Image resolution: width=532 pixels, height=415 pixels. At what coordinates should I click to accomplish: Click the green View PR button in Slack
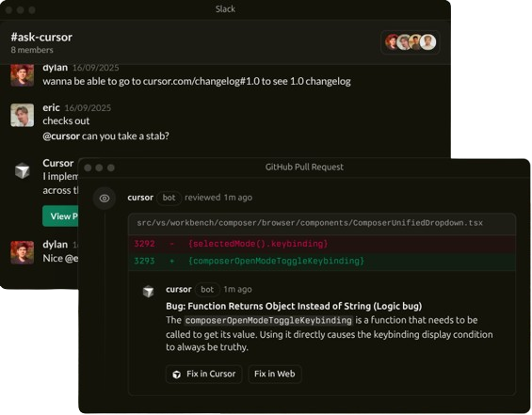pos(60,216)
